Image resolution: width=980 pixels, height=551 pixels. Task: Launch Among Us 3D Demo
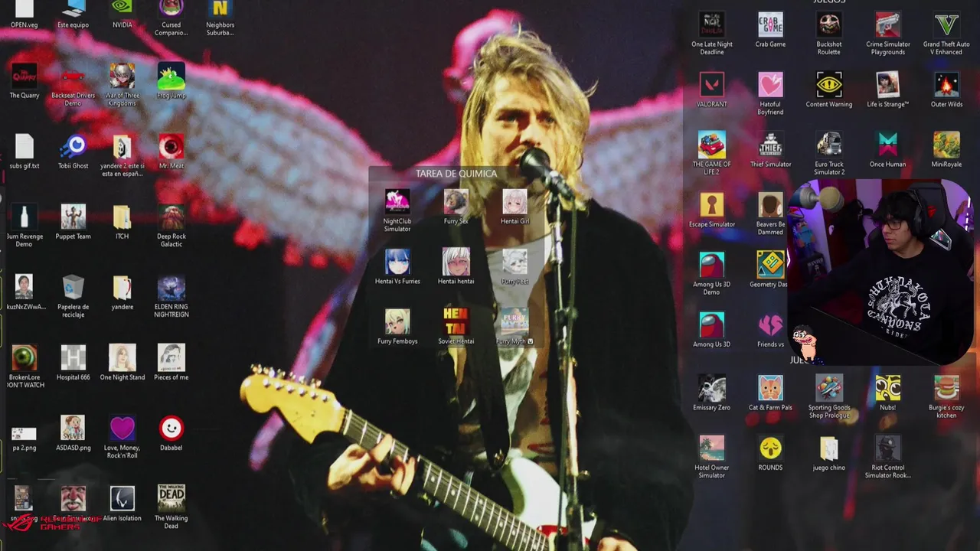coord(711,265)
